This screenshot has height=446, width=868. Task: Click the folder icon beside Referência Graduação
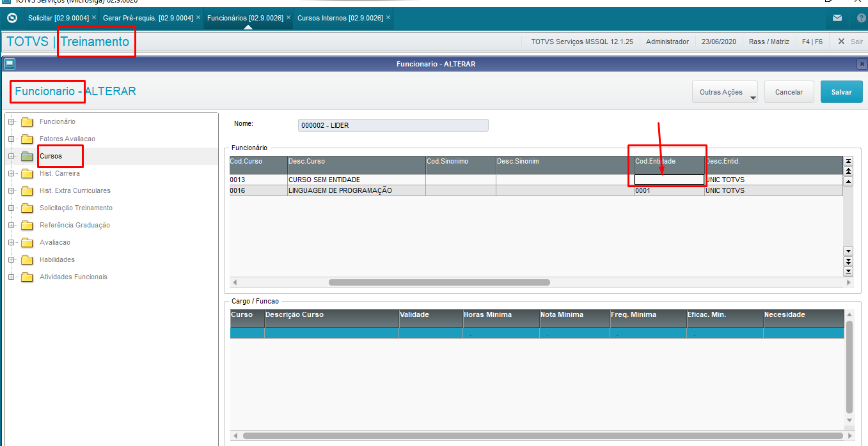[x=26, y=225]
